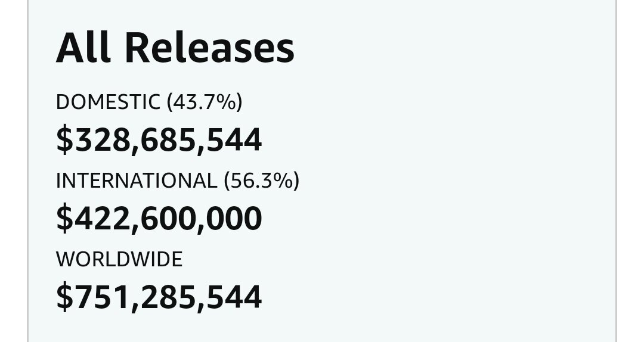The height and width of the screenshot is (342, 644).
Task: Select the 43.7% domestic percentage
Action: (x=205, y=102)
